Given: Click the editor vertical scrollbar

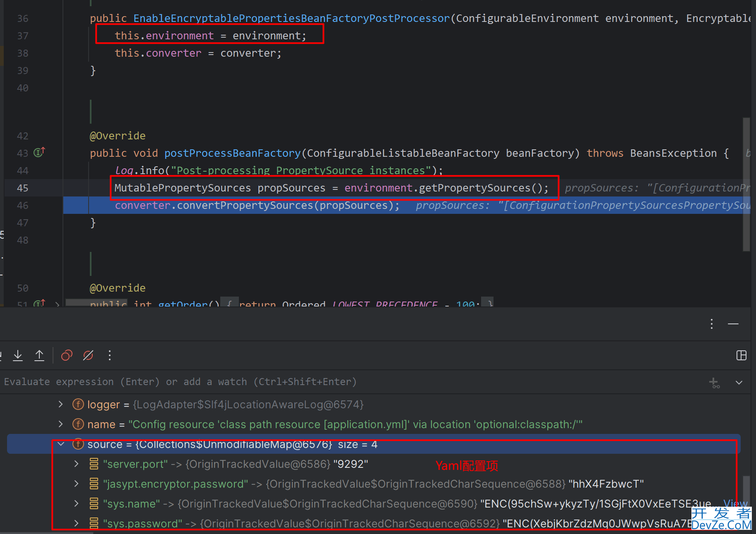Looking at the screenshot, I should (746, 184).
